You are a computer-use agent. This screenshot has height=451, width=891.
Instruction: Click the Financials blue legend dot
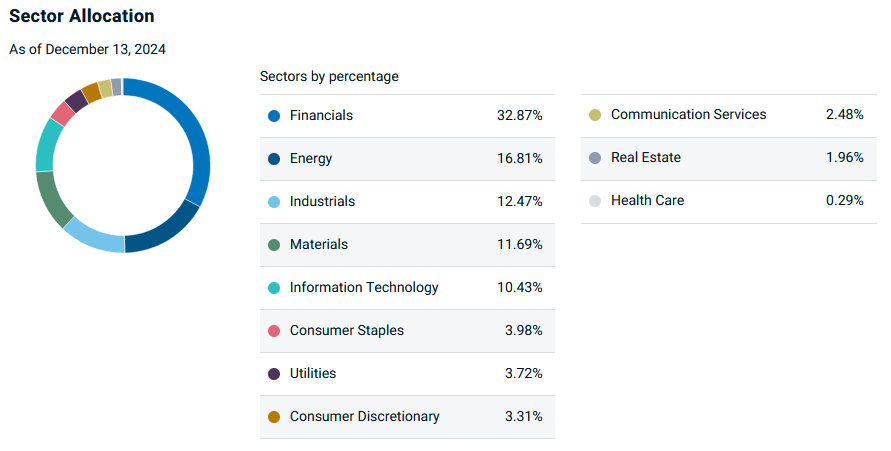[274, 116]
